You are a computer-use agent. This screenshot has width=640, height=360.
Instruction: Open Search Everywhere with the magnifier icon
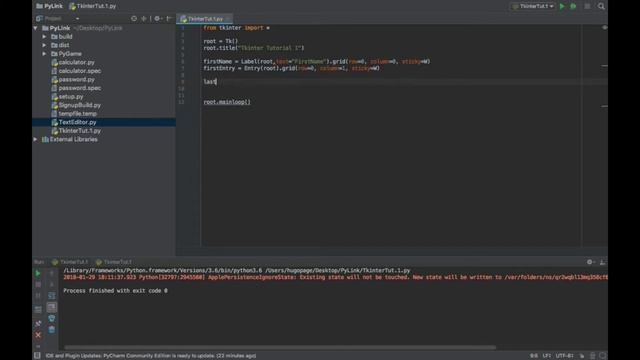point(601,6)
